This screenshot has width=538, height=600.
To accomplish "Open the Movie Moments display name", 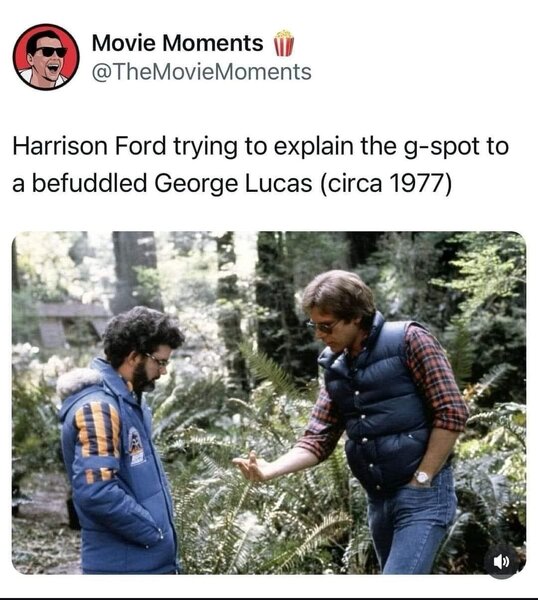I will point(178,42).
